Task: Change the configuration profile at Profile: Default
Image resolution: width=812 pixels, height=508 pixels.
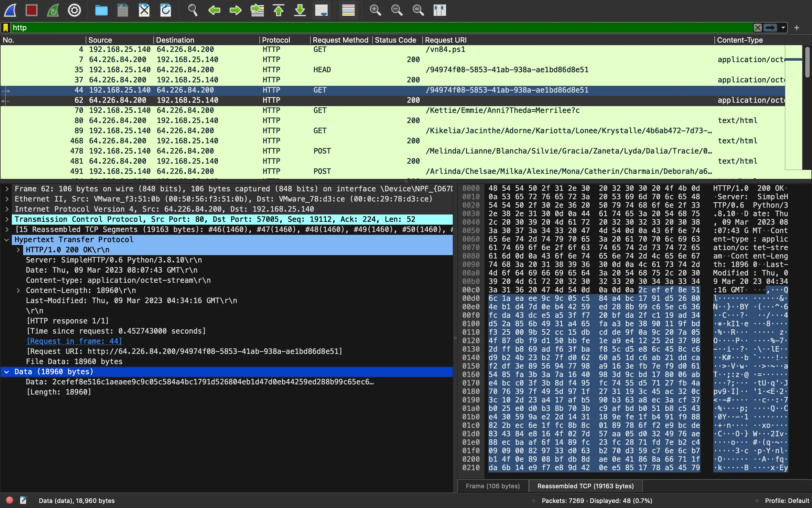Action: click(x=787, y=501)
